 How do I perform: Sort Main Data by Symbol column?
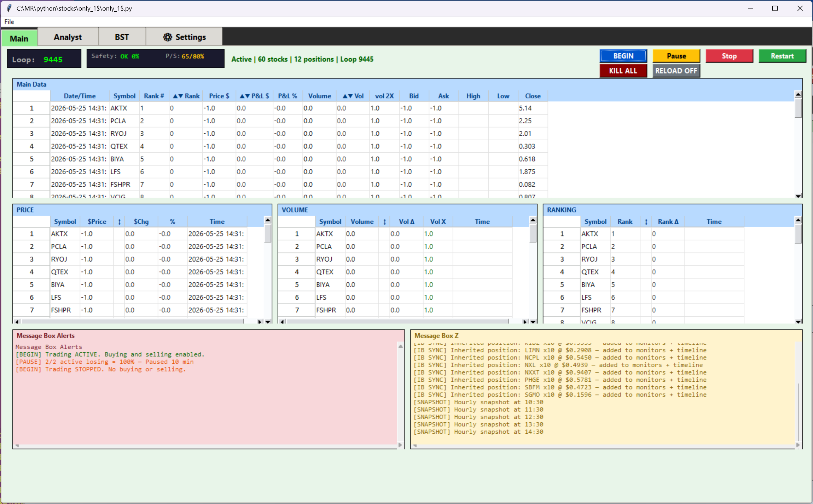[x=124, y=96]
